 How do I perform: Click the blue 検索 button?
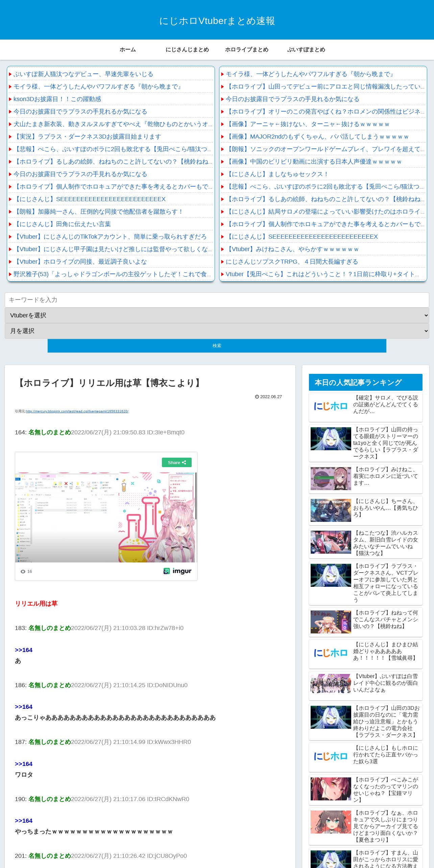point(217,346)
